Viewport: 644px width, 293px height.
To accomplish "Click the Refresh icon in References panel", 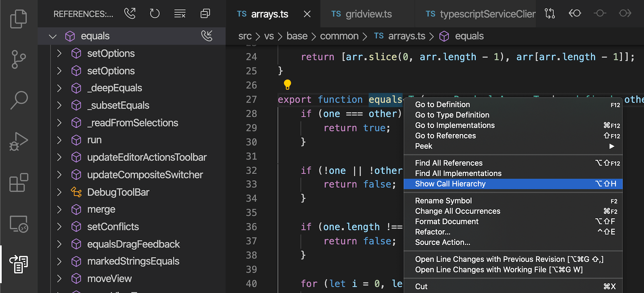I will (x=155, y=14).
